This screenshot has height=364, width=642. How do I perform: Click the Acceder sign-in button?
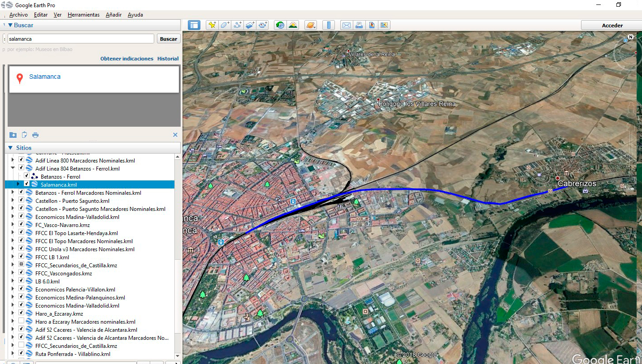coord(612,26)
